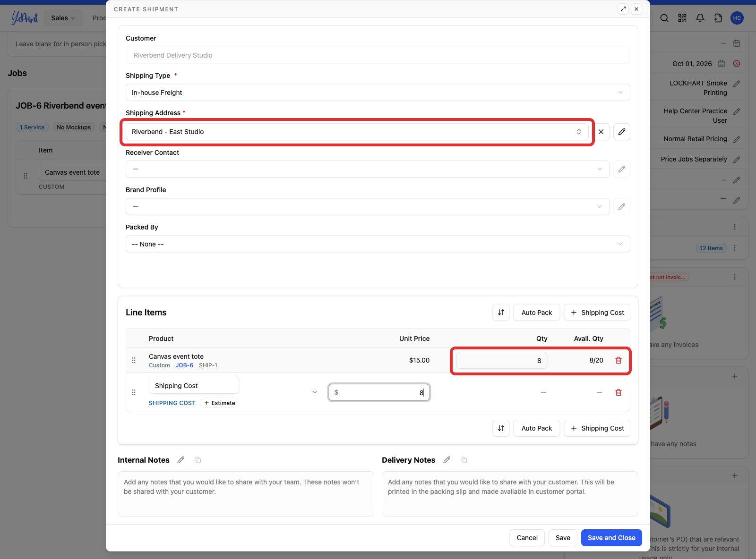Open the Shipping Type dropdown
The width and height of the screenshot is (756, 559).
378,93
